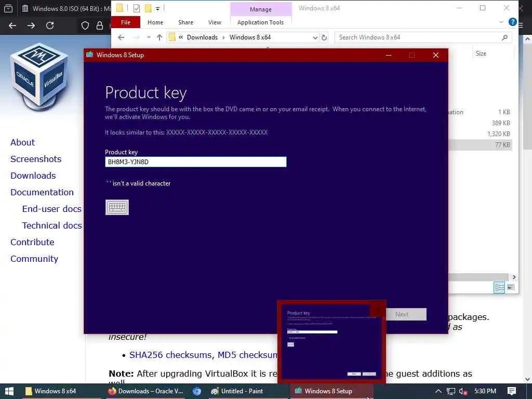The height and width of the screenshot is (399, 532).
Task: Open the Downloads link in site sidebar
Action: 33,176
